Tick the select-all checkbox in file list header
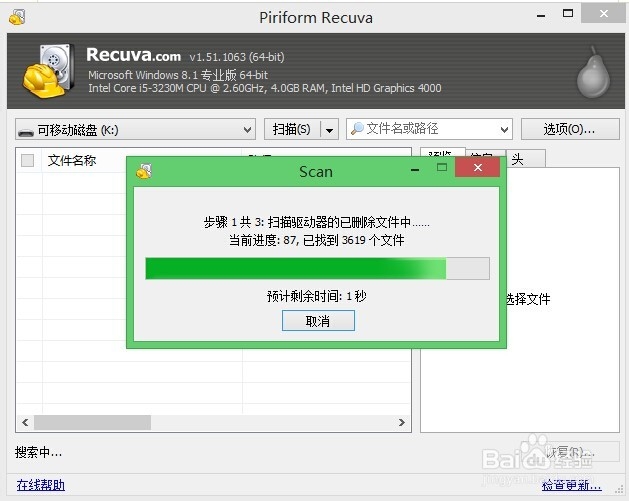 click(27, 160)
